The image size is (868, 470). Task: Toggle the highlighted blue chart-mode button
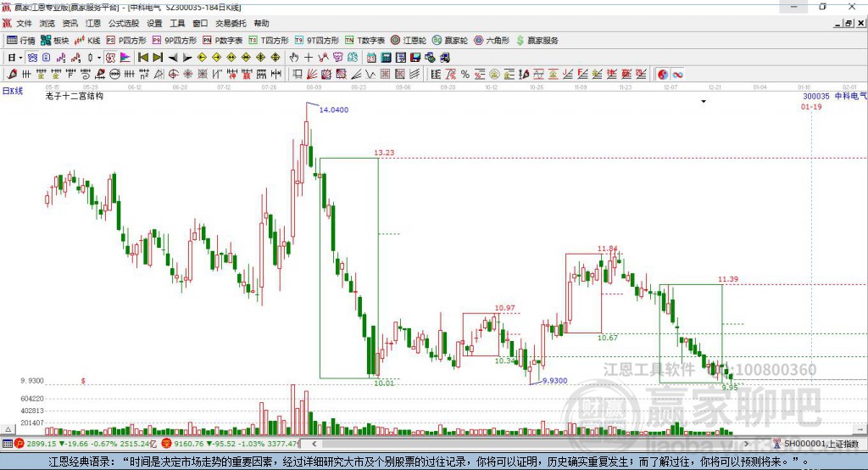tap(32, 57)
